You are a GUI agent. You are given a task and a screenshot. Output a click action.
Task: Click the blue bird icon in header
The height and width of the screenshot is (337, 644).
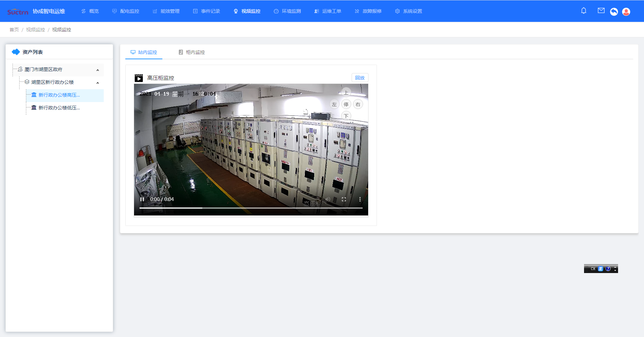[x=614, y=12]
